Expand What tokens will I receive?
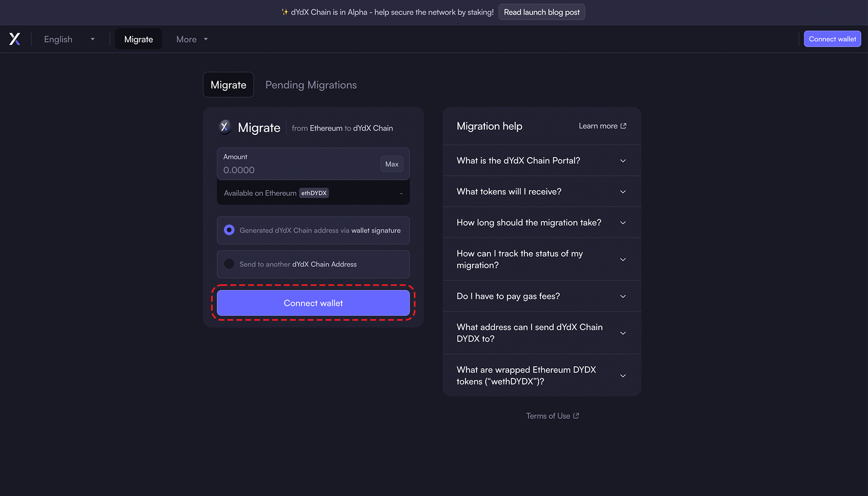The image size is (868, 496). point(542,192)
